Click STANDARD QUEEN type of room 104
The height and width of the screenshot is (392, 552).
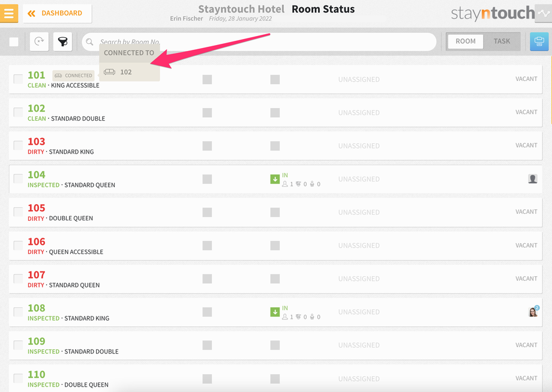89,185
